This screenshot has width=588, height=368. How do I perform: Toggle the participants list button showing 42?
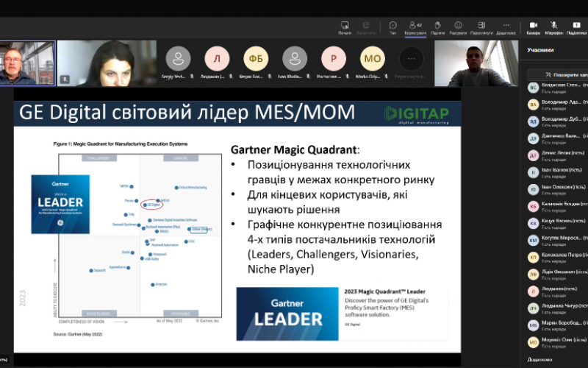click(x=415, y=28)
